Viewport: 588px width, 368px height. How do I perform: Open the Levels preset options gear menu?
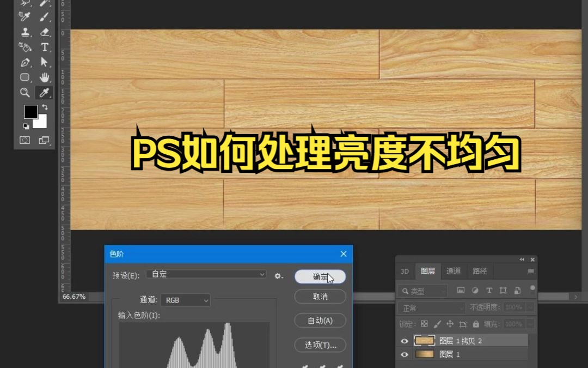tap(278, 276)
